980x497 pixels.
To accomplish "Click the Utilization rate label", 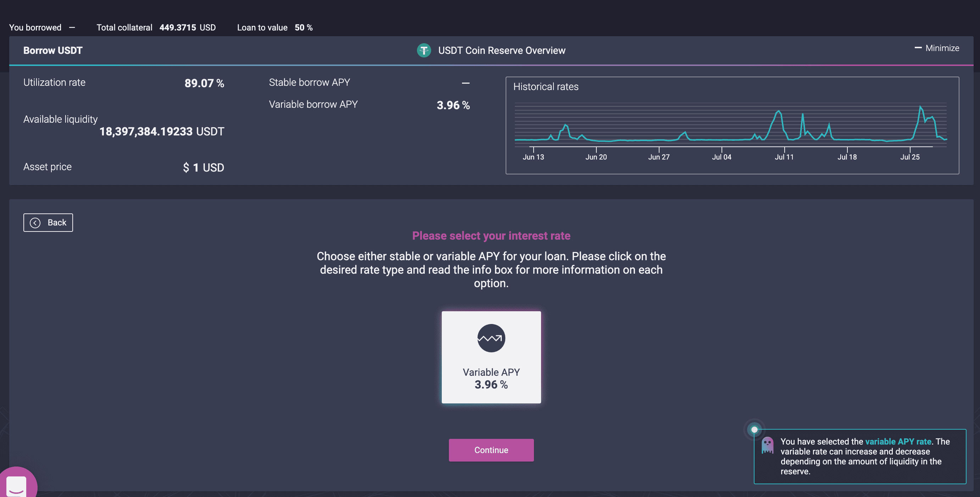I will point(54,83).
